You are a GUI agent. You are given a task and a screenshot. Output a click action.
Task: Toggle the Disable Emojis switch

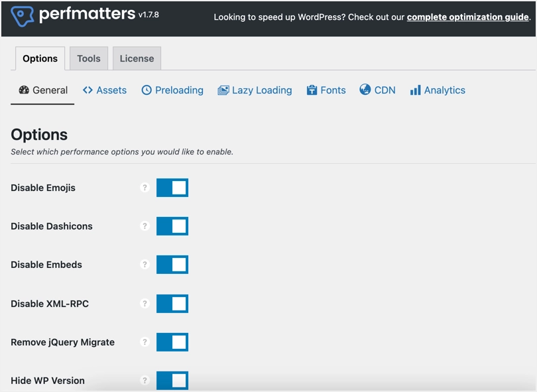(x=172, y=188)
